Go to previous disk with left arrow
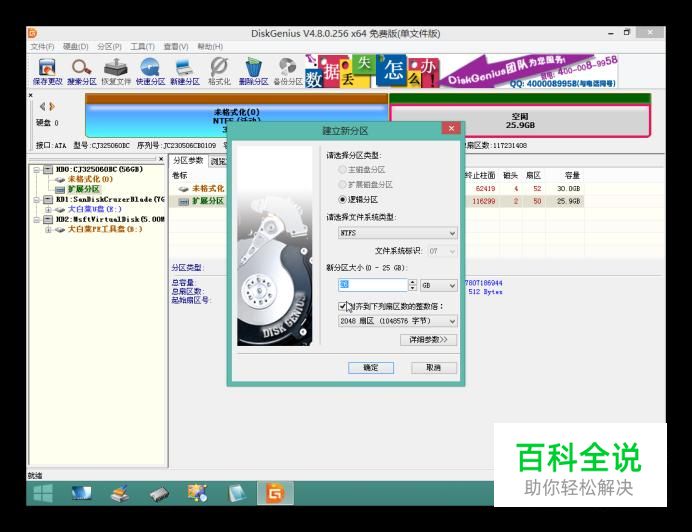The width and height of the screenshot is (692, 532). 42,106
